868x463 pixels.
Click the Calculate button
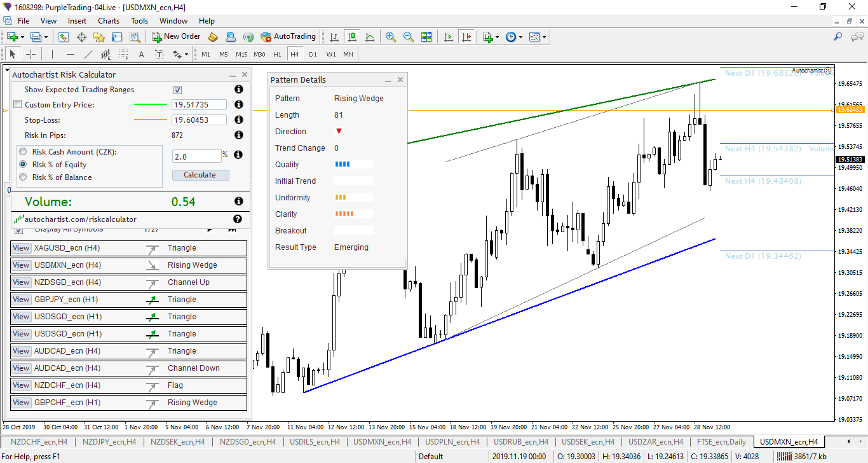tap(200, 175)
